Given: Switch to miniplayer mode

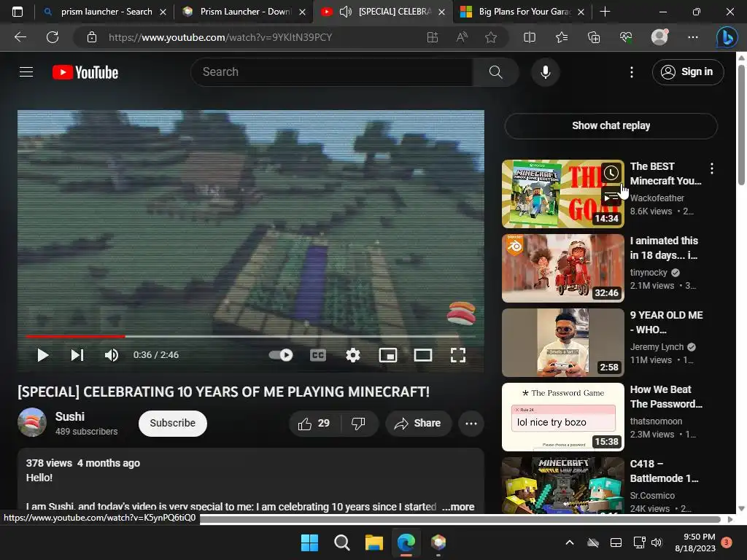Looking at the screenshot, I should [x=388, y=355].
